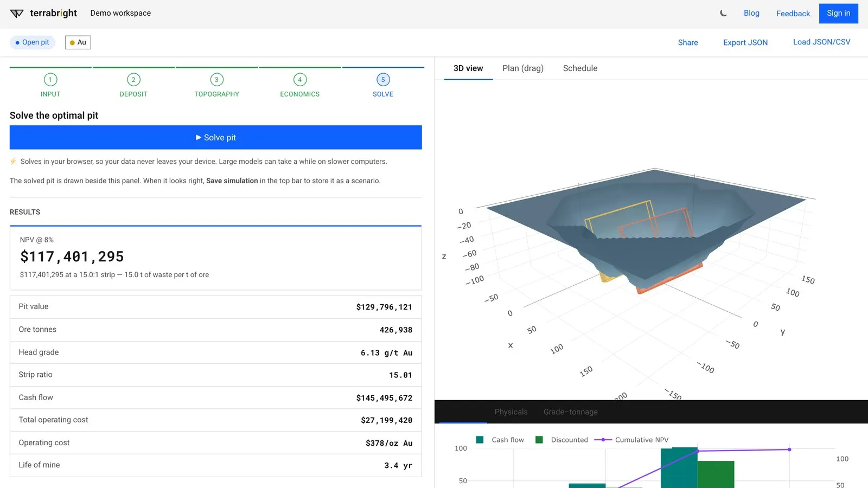The image size is (868, 488).
Task: Go to step 4 ECONOMICS
Action: 299,85
